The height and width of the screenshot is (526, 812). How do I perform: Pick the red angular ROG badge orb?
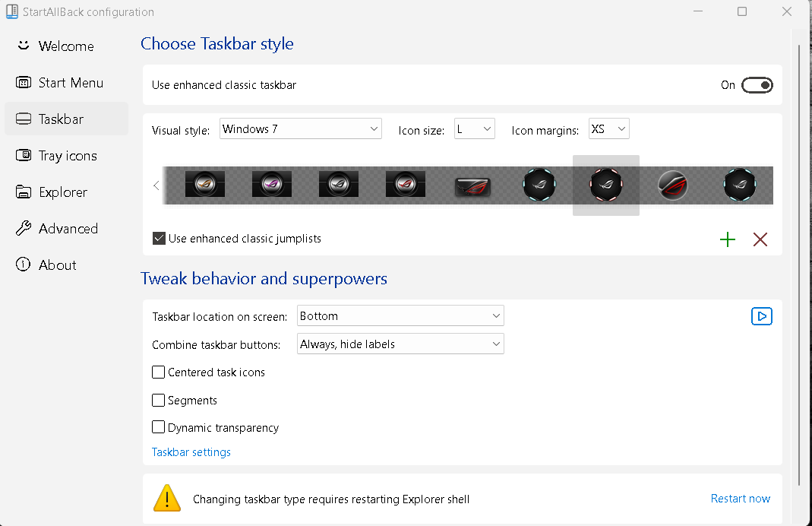click(x=472, y=186)
